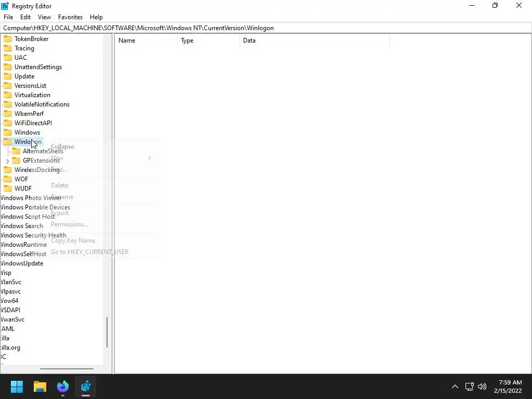
Task: Click the Registry Editor taskbar icon
Action: [86, 387]
